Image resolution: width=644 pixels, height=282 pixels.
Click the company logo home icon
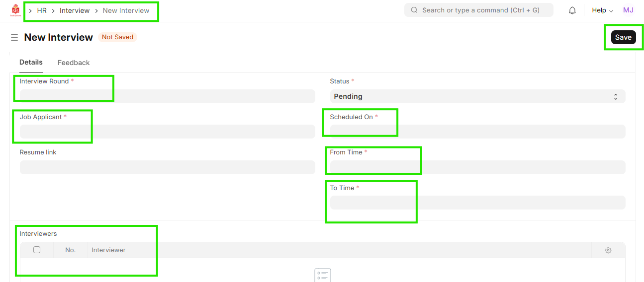15,10
